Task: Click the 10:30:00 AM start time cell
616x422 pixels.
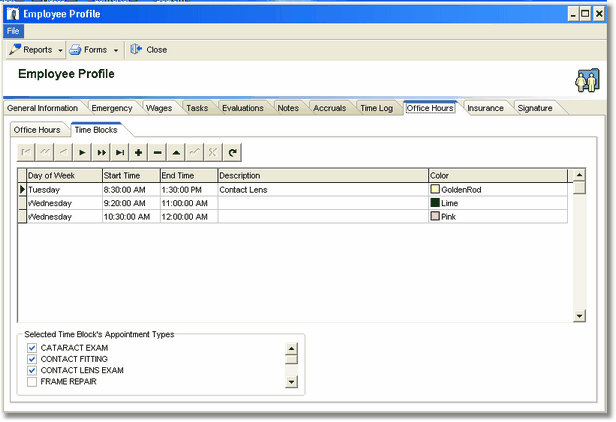Action: pyautogui.click(x=132, y=217)
